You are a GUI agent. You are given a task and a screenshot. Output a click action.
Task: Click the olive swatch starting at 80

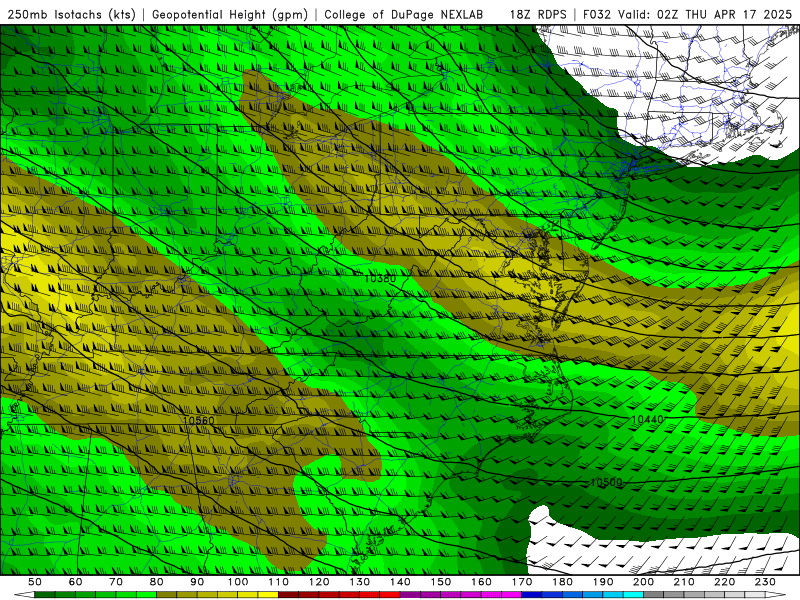click(167, 595)
